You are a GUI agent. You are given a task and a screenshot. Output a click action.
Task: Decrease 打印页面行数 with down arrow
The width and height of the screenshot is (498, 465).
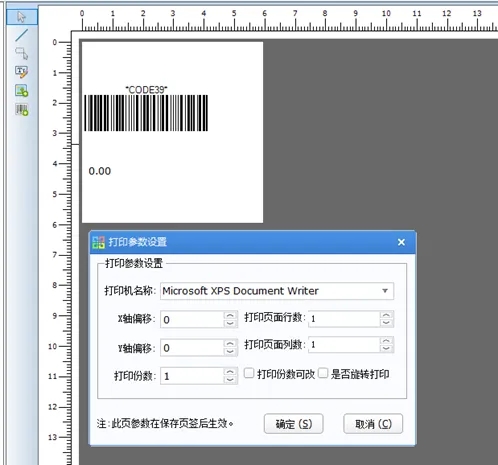386,322
